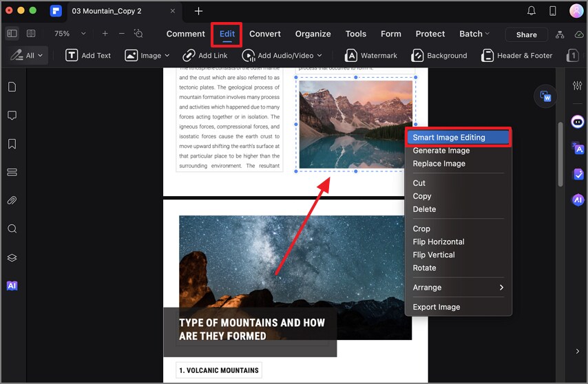Select Crop in the context menu
The image size is (588, 384).
pos(458,229)
